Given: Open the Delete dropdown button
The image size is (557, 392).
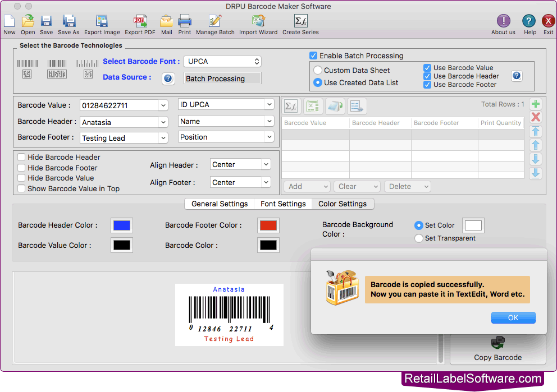Looking at the screenshot, I should [x=408, y=187].
